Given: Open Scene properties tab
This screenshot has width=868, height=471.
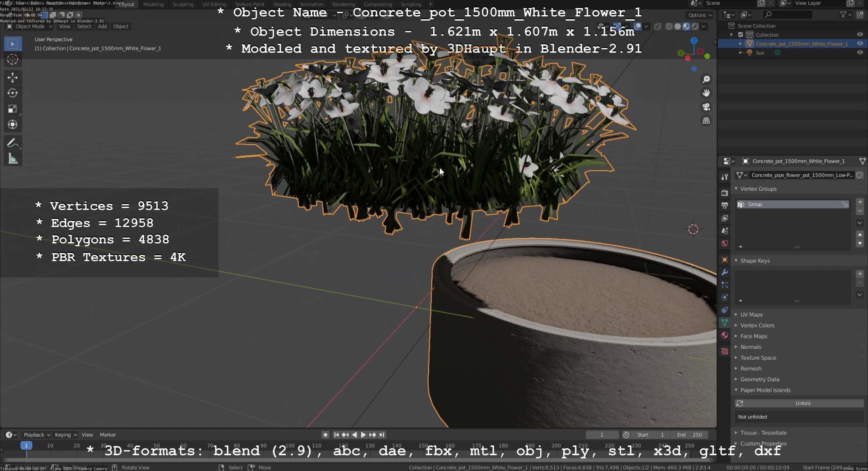Looking at the screenshot, I should click(725, 231).
